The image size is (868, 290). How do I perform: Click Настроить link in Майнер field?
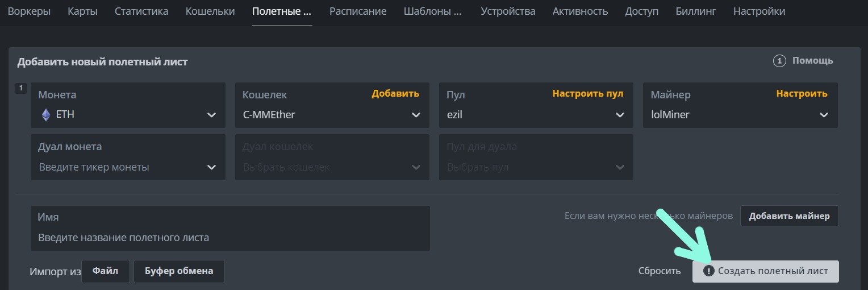802,94
